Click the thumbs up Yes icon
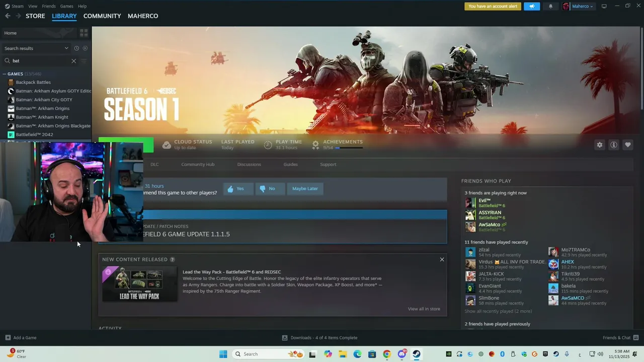Screen dimensions: 644x362 [x=230, y=189]
